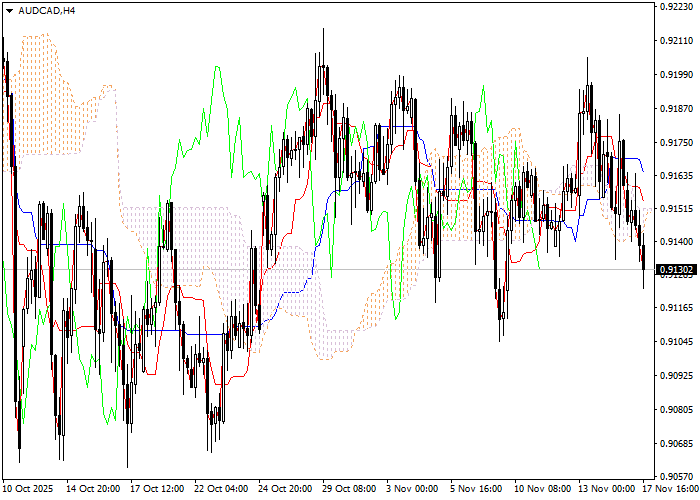Select the AUDCAD,H4 chart title
The image size is (700, 500).
47,11
